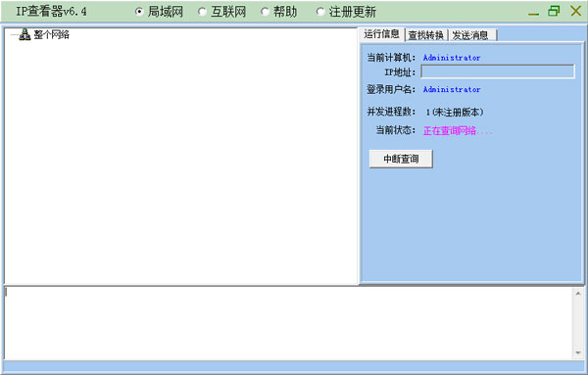Click the log area scrollbar down arrow
The width and height of the screenshot is (588, 375).
point(578,352)
